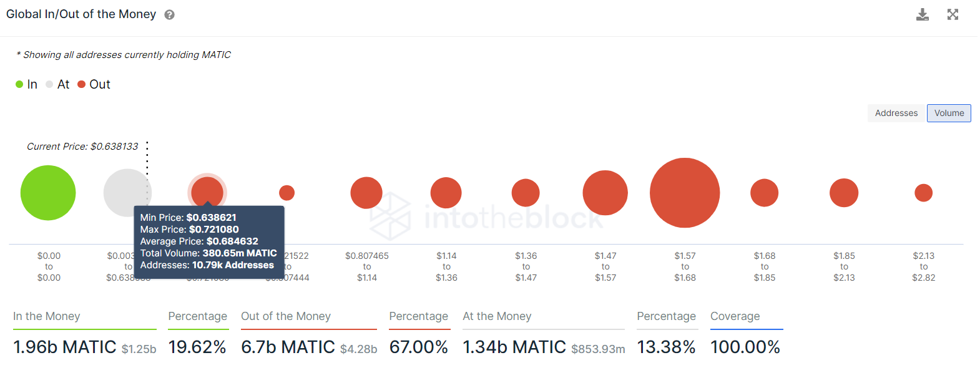This screenshot has height=383, width=980.
Task: Click the Out of the Money label
Action: click(x=286, y=316)
